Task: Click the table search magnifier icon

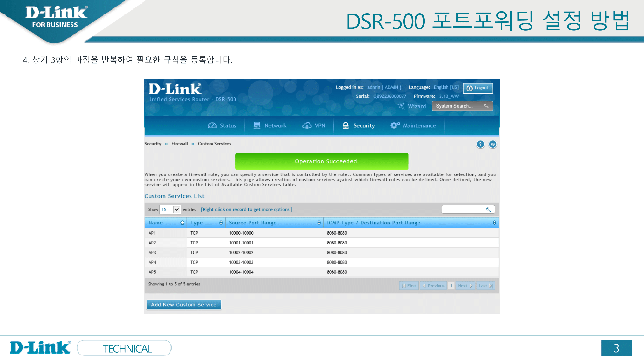Action: point(488,209)
